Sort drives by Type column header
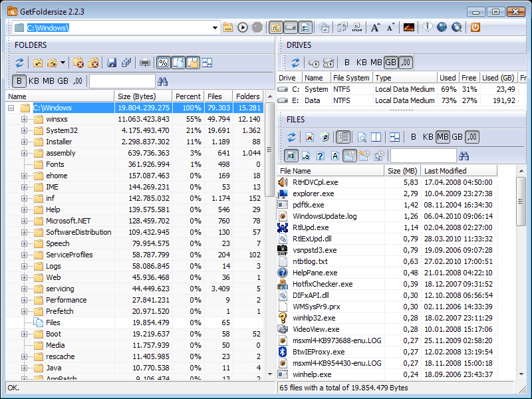The width and height of the screenshot is (532, 399). (x=405, y=78)
